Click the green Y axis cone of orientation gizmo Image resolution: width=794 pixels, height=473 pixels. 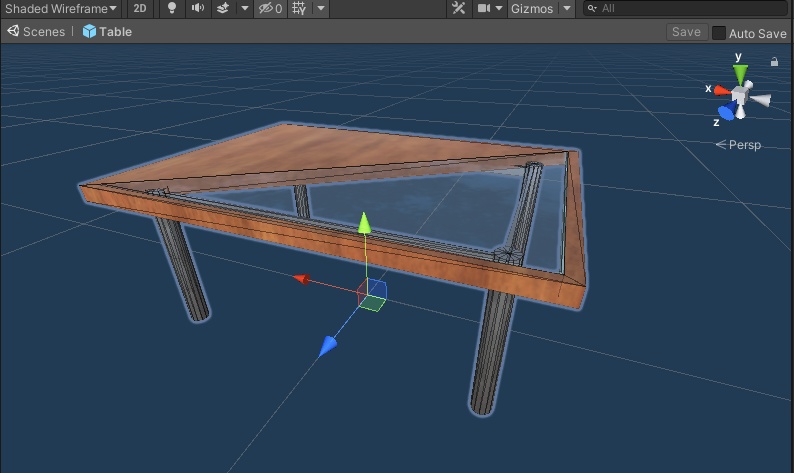point(740,74)
